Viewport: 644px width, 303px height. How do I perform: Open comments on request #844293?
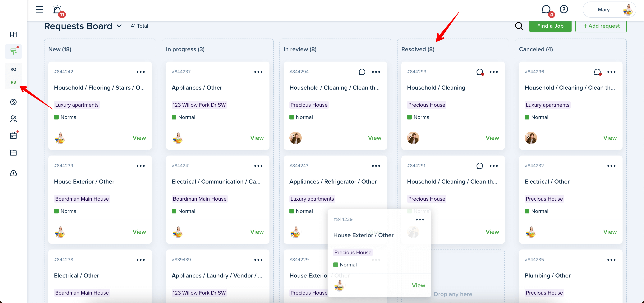(480, 72)
